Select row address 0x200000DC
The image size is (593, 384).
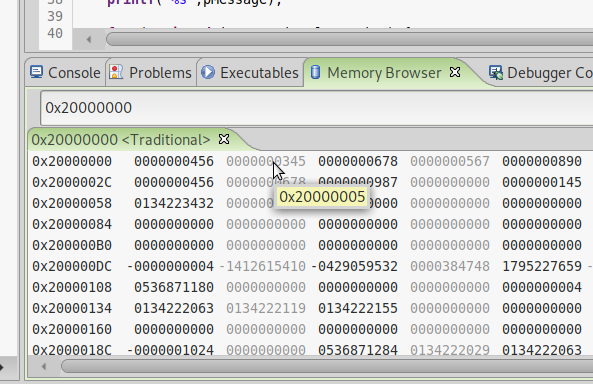[x=72, y=266]
